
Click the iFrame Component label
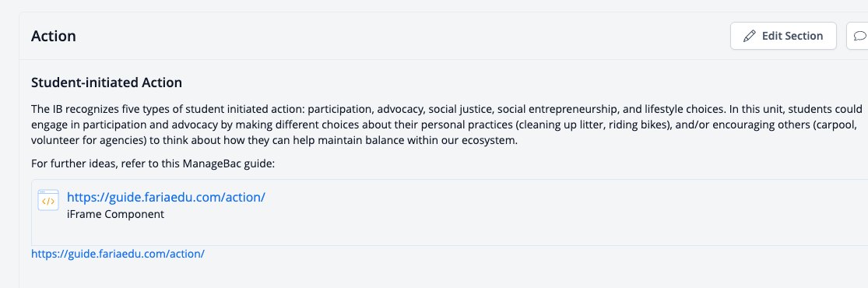tap(116, 214)
